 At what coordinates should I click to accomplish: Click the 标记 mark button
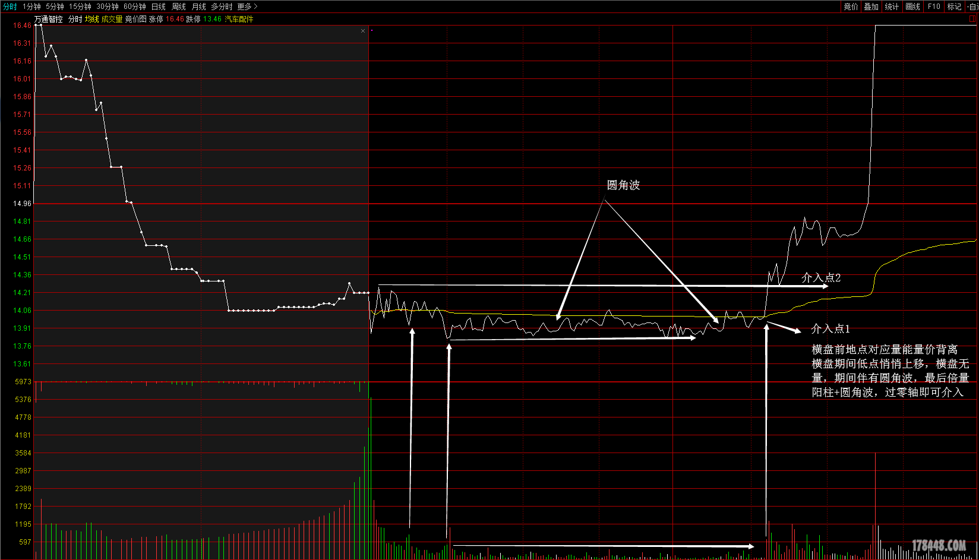[x=954, y=7]
